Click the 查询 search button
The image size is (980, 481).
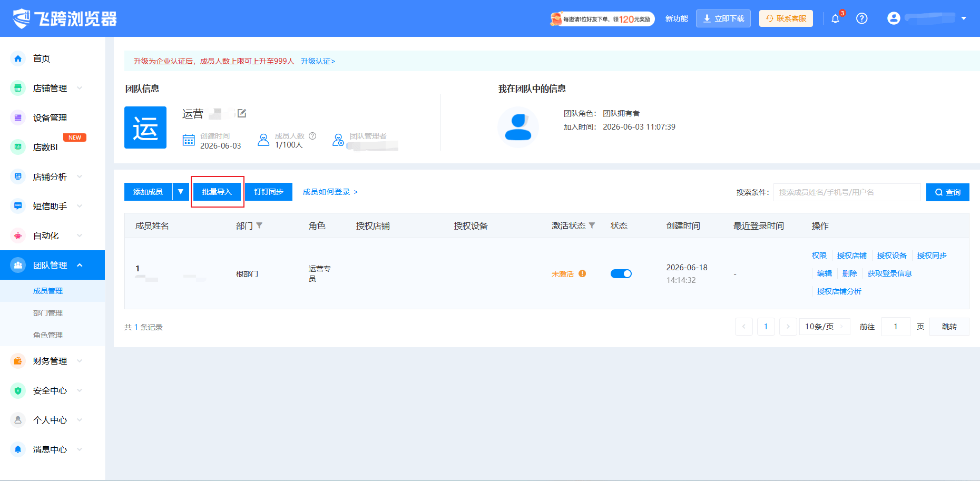948,192
